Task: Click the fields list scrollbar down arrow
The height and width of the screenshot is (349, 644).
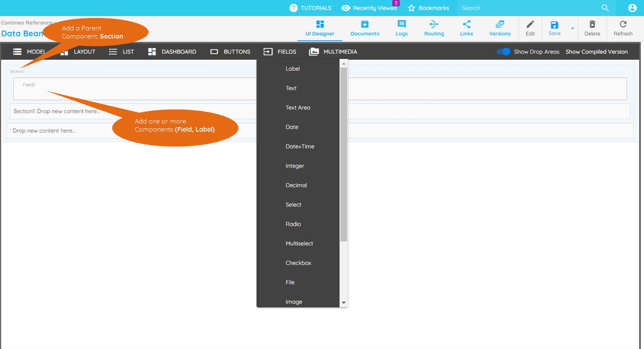Action: pos(344,302)
